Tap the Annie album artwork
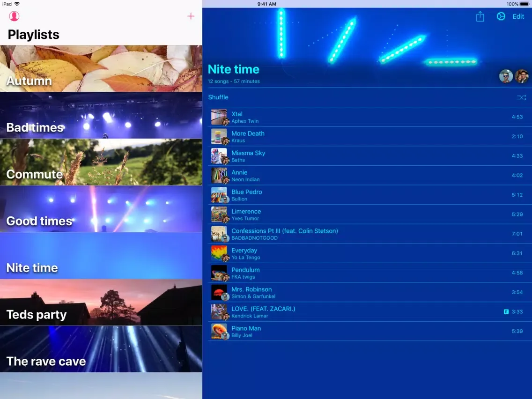Viewport: 532px width, 399px height. tap(219, 176)
